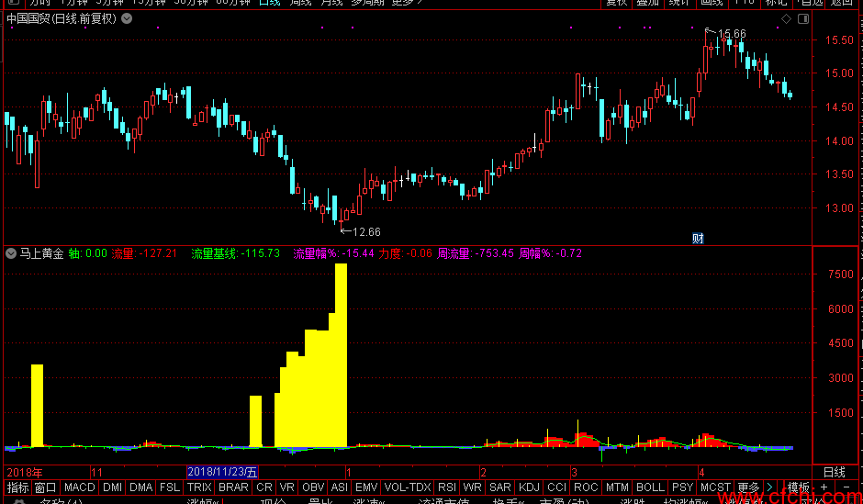Click the 轴: 0.00 readout

pyautogui.click(x=87, y=253)
